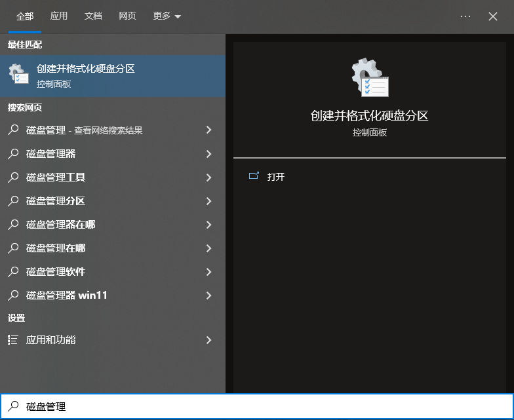The width and height of the screenshot is (514, 420).
Task: Expand arrow for 磁盘管理软件
Action: click(x=208, y=271)
